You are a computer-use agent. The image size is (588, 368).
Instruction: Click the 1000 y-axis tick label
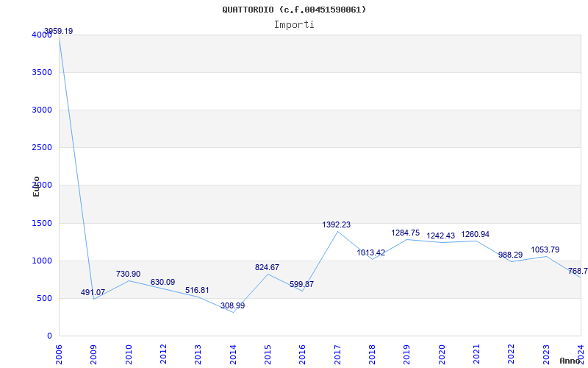[x=42, y=261]
